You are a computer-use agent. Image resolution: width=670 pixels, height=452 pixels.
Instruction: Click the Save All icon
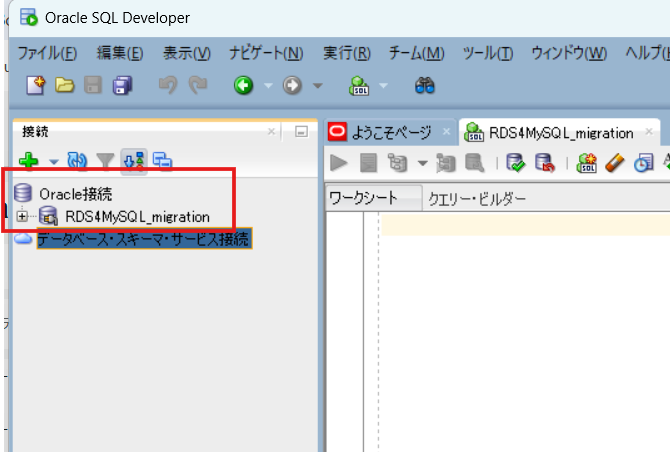tap(123, 85)
